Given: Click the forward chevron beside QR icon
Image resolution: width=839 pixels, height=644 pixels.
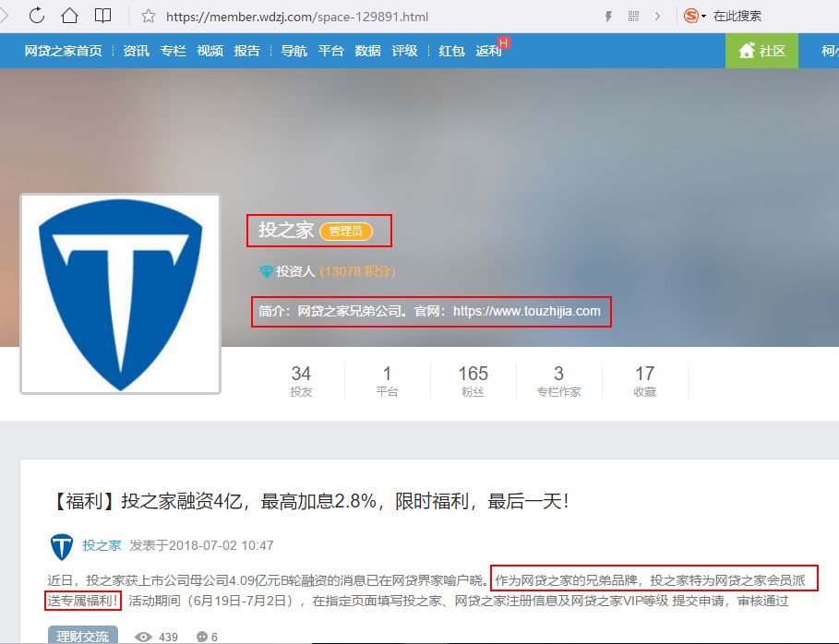Looking at the screenshot, I should 657,16.
